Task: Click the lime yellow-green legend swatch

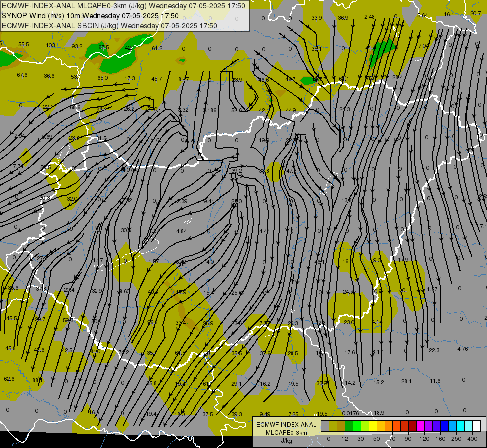Action: 365,426
